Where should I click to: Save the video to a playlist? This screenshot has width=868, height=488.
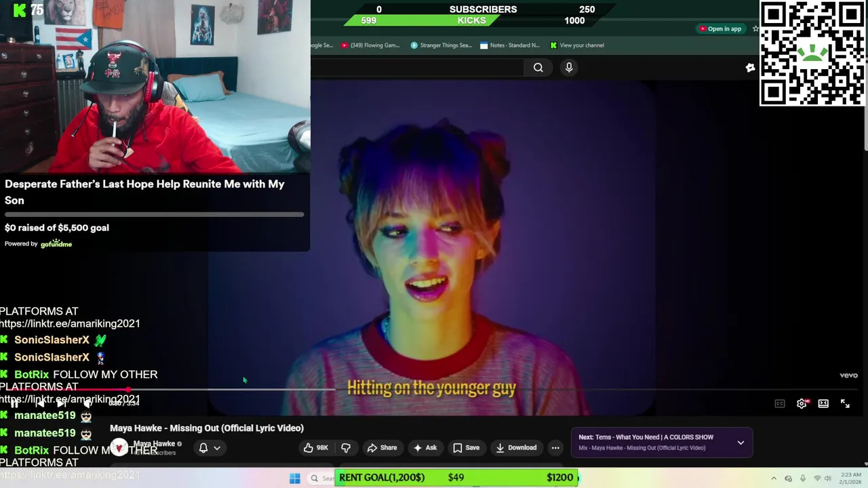(x=466, y=447)
